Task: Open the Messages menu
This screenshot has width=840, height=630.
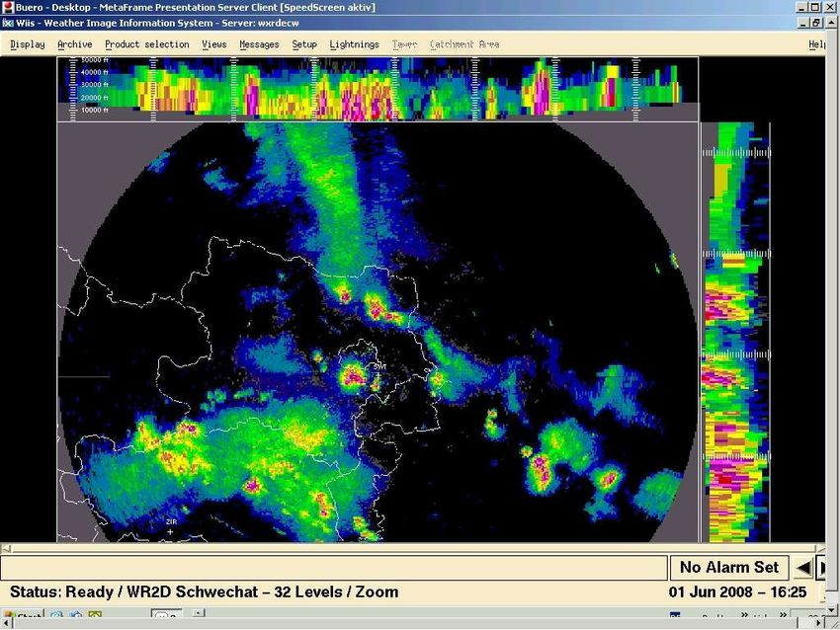Action: (259, 44)
